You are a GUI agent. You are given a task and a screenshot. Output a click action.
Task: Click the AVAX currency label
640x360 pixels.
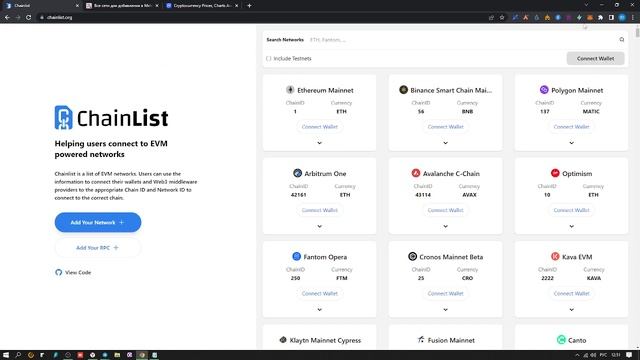point(469,195)
